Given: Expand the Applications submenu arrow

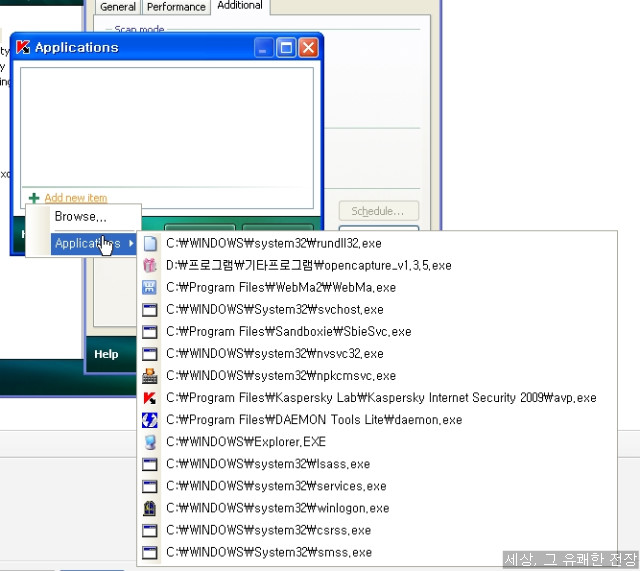Looking at the screenshot, I should coord(131,243).
